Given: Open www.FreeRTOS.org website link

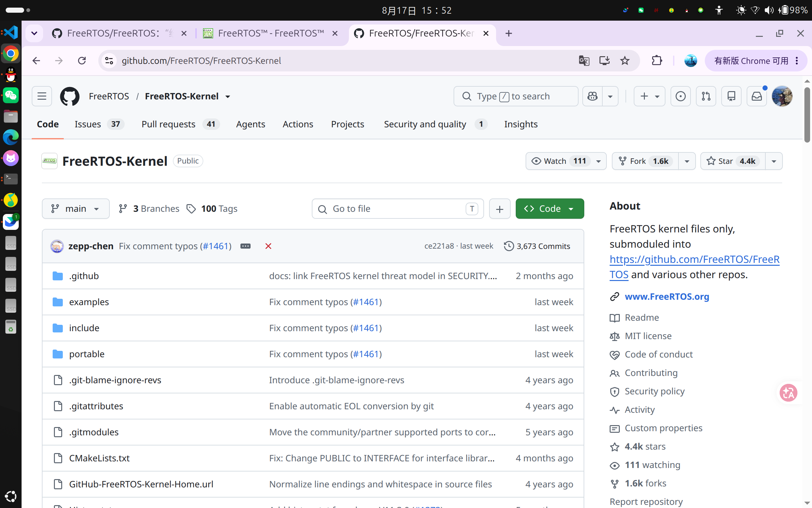Looking at the screenshot, I should click(x=667, y=297).
